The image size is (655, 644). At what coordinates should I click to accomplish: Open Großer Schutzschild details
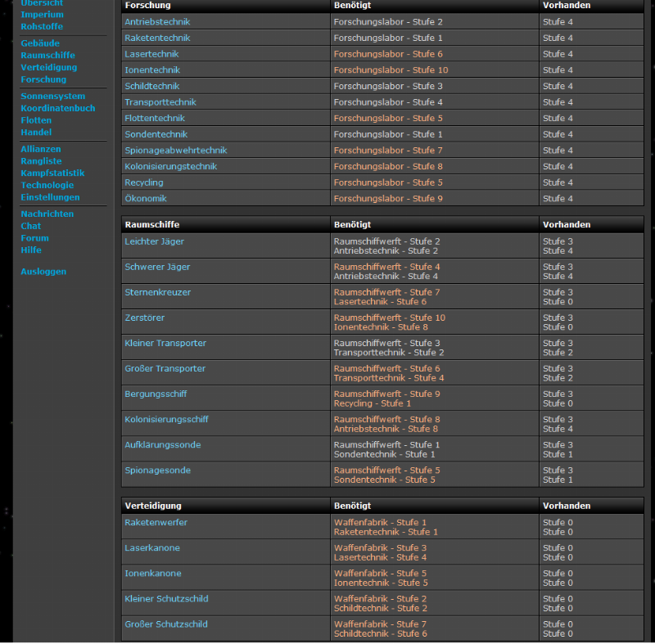pos(165,624)
